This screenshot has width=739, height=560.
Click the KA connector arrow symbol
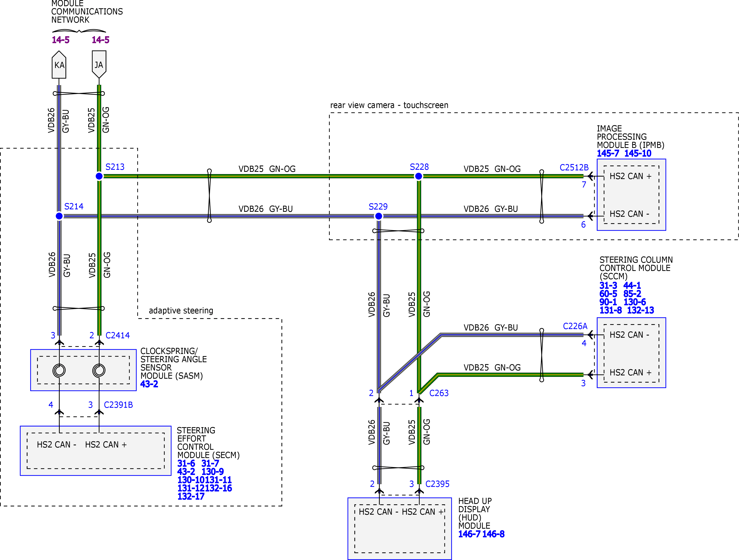point(59,65)
